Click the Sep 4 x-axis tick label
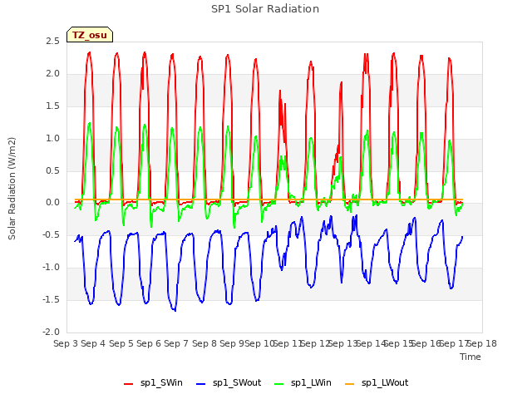 (93, 343)
